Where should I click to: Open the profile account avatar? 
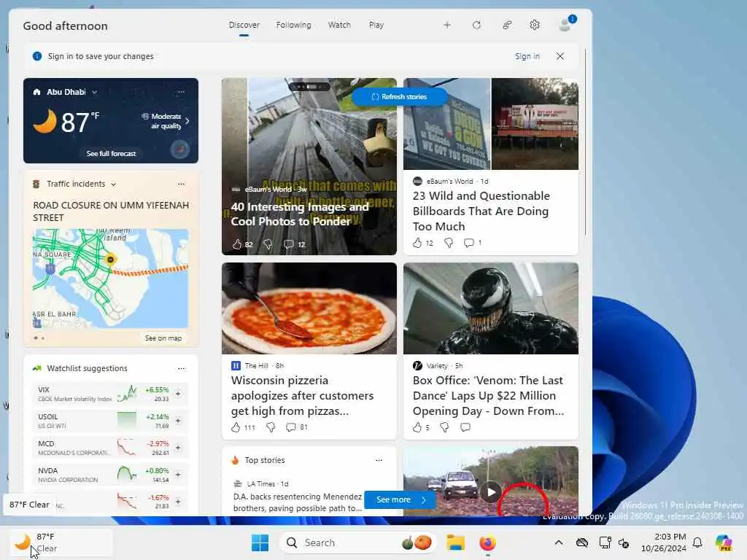pyautogui.click(x=565, y=24)
